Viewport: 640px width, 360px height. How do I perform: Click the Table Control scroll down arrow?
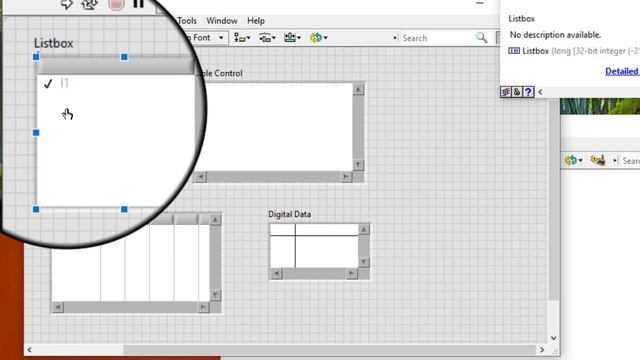[358, 165]
